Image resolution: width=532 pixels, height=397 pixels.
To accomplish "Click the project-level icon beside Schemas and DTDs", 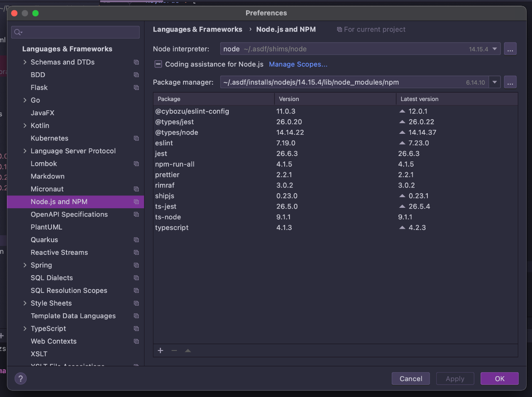I will 136,62.
